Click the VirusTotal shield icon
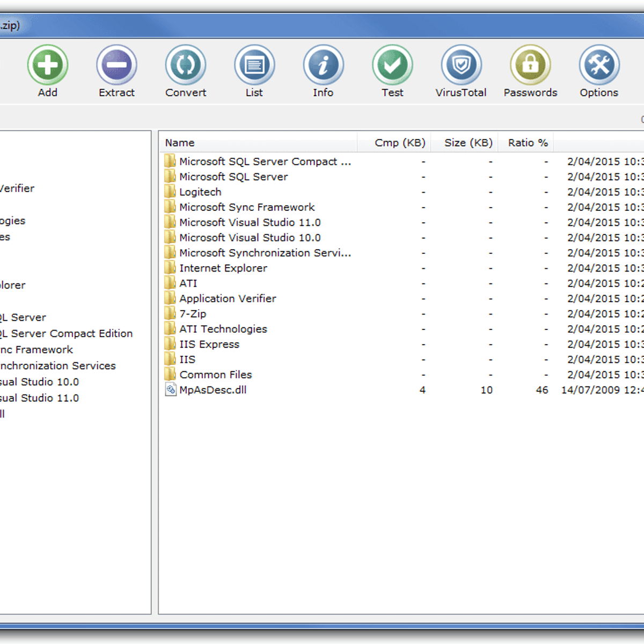This screenshot has width=644, height=644. [461, 65]
